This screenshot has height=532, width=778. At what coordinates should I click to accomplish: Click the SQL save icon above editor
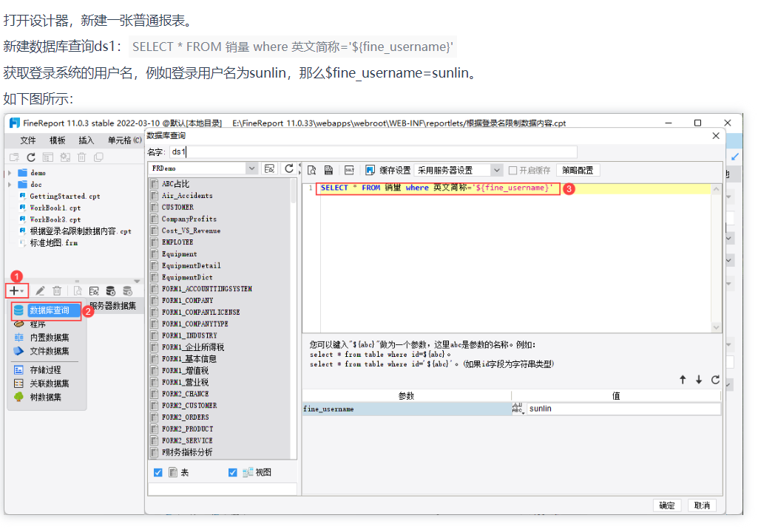click(x=328, y=171)
